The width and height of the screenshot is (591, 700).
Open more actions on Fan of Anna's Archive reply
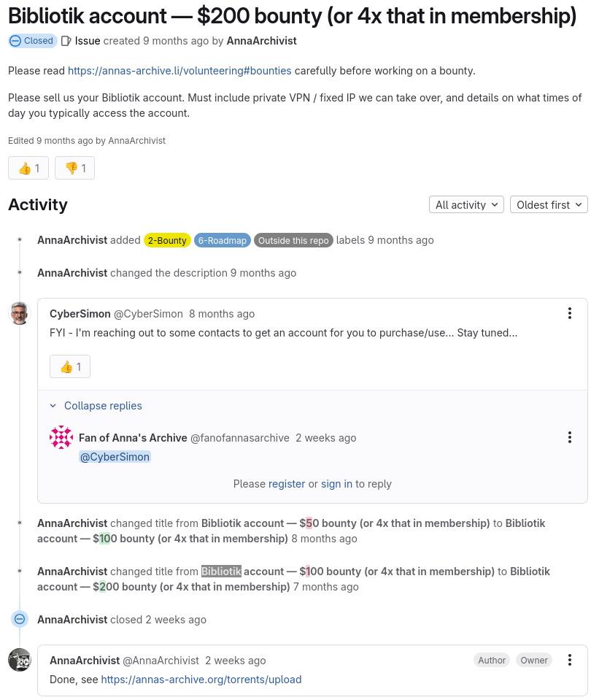[x=570, y=437]
